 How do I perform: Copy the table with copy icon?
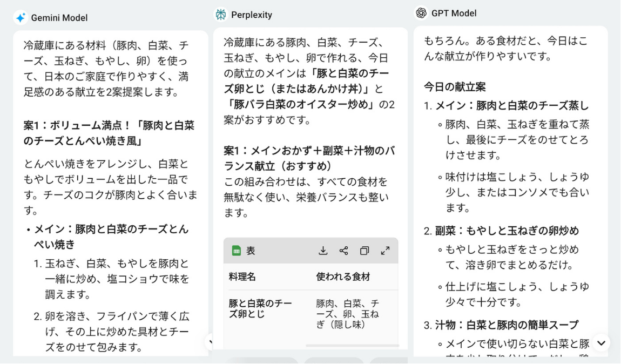tap(364, 251)
